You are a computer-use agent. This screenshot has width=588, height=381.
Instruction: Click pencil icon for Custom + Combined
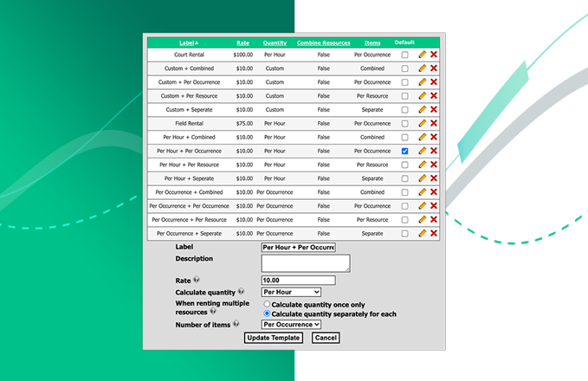(x=423, y=68)
